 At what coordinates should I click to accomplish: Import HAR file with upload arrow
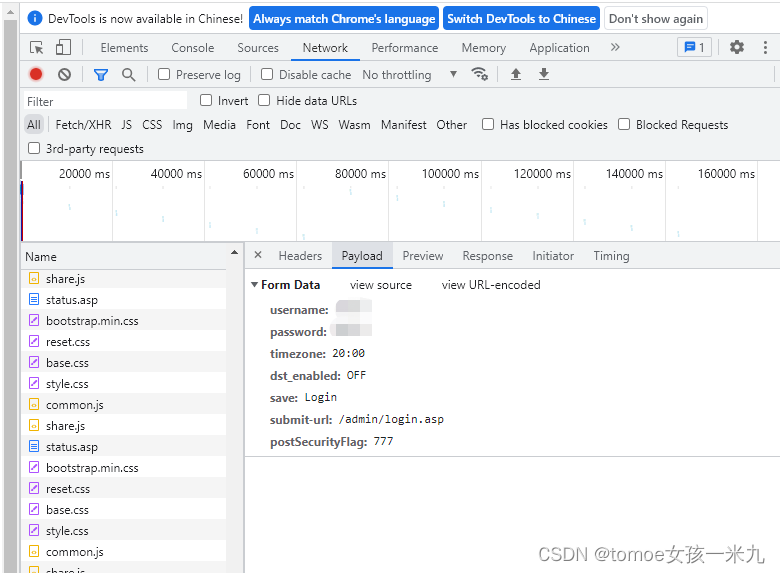(516, 74)
